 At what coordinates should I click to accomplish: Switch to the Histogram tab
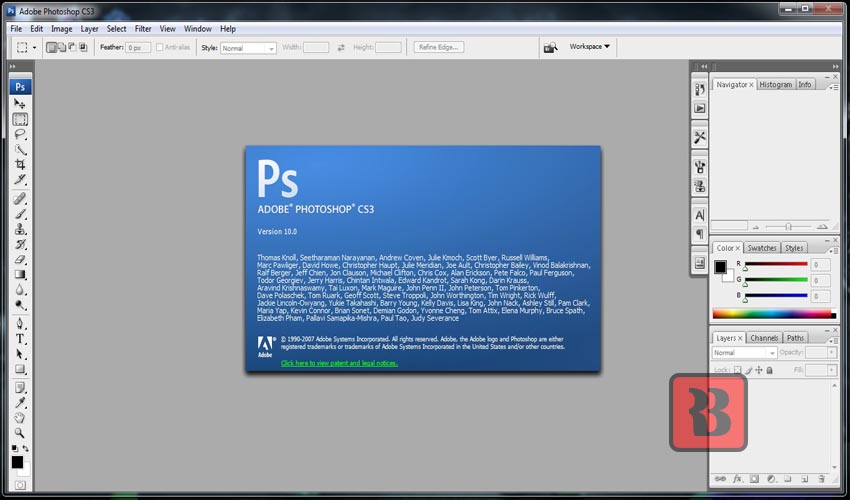[x=775, y=85]
